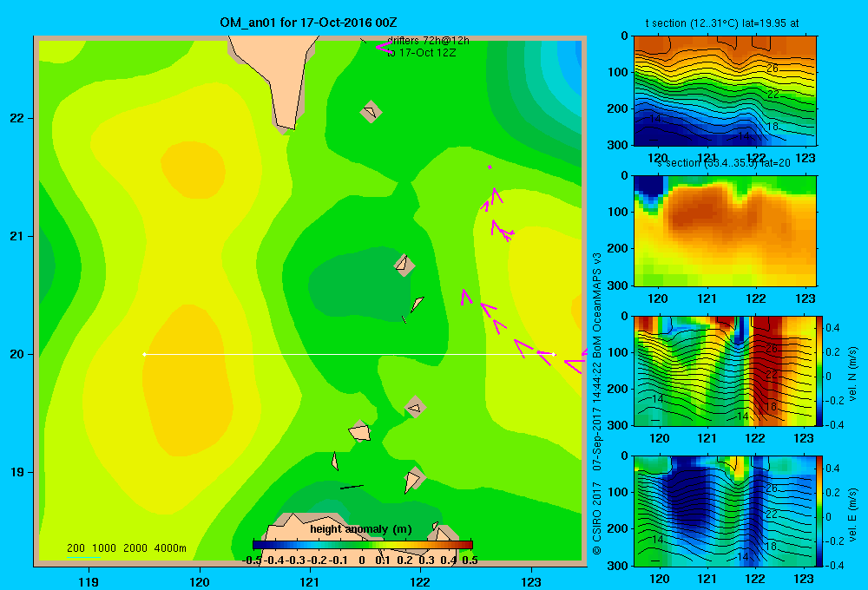Click the "07-Sep-2017 14:44:22" timestamp text
This screenshot has height=590, width=868.
pyautogui.click(x=597, y=416)
